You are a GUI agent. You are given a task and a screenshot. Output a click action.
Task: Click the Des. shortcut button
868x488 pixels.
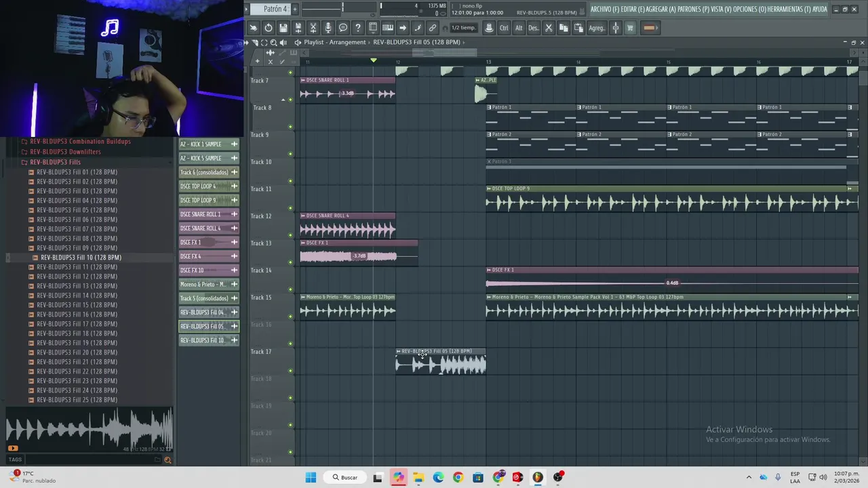(534, 28)
